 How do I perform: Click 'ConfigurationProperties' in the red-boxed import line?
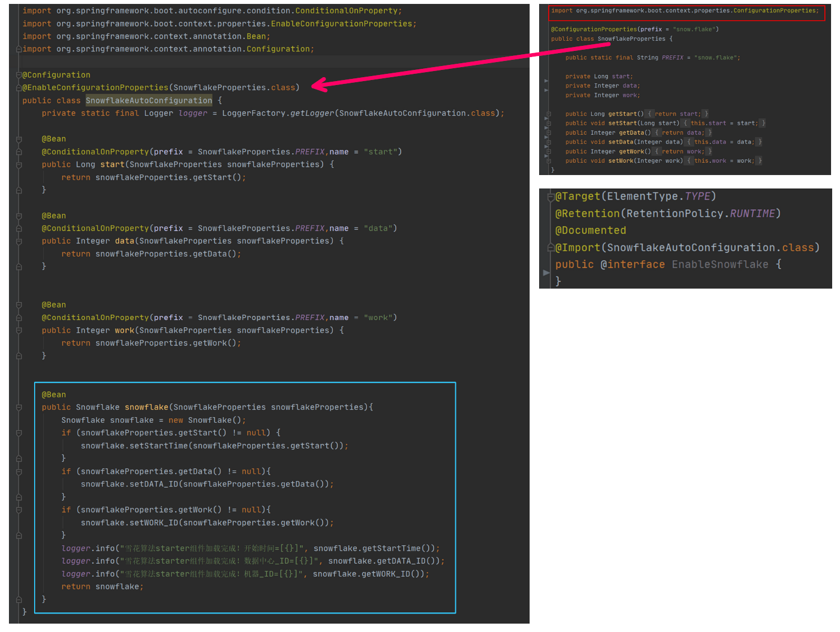(x=774, y=11)
